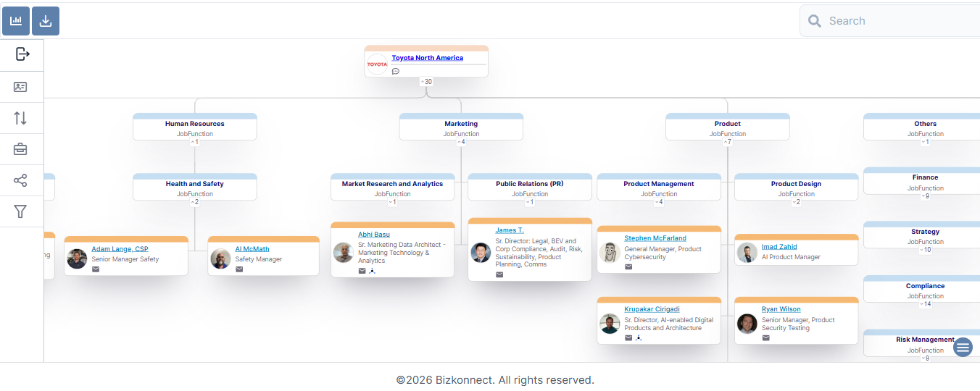Open the briefcase sidebar icon
Image resolution: width=980 pixels, height=391 pixels.
(x=20, y=149)
